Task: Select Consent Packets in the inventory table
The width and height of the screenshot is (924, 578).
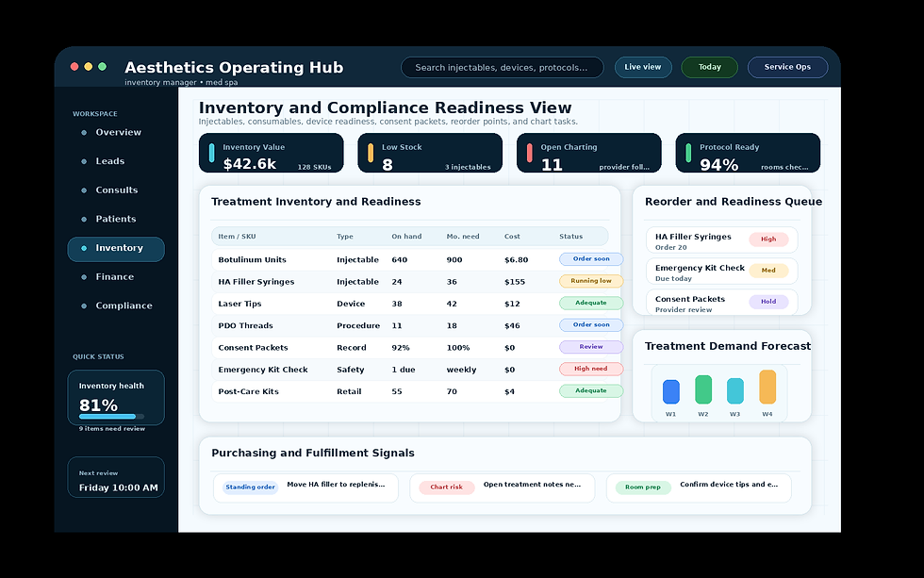Action: [x=254, y=348]
